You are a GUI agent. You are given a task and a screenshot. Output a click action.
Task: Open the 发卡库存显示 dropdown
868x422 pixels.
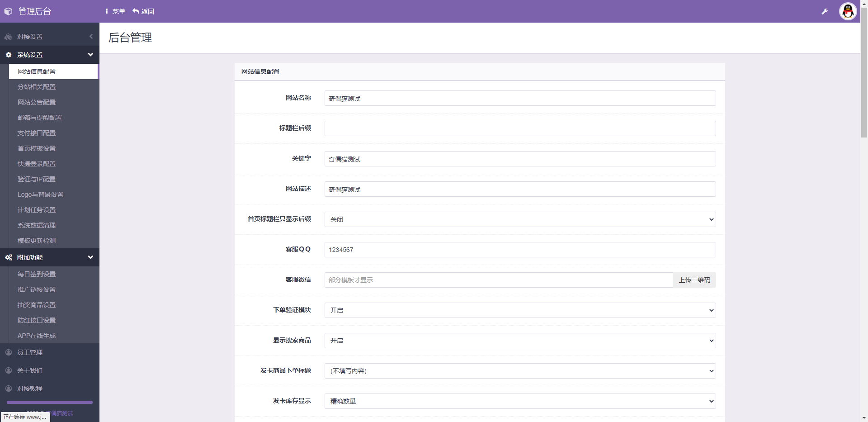click(x=520, y=401)
